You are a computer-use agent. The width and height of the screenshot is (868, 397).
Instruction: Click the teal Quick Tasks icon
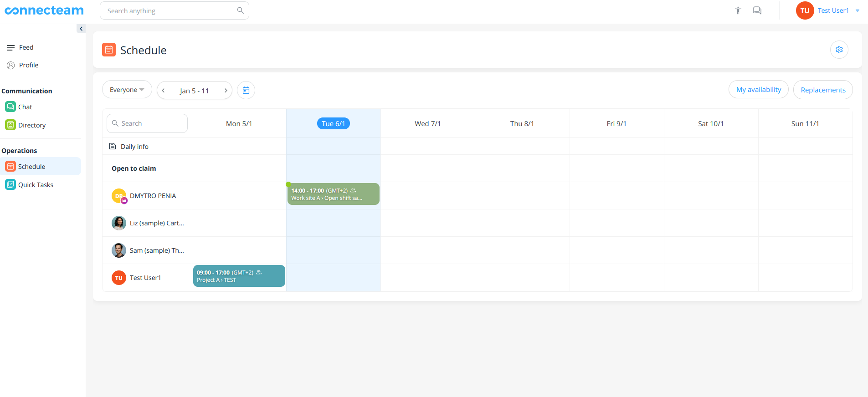click(x=10, y=184)
